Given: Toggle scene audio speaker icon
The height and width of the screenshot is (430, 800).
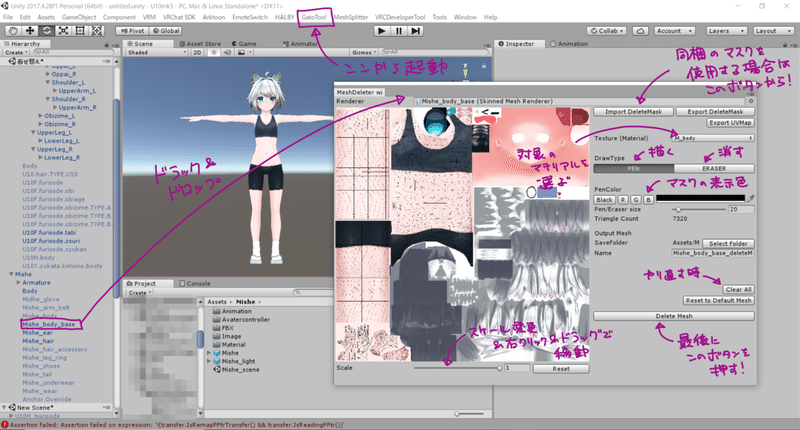Looking at the screenshot, I should [227, 52].
